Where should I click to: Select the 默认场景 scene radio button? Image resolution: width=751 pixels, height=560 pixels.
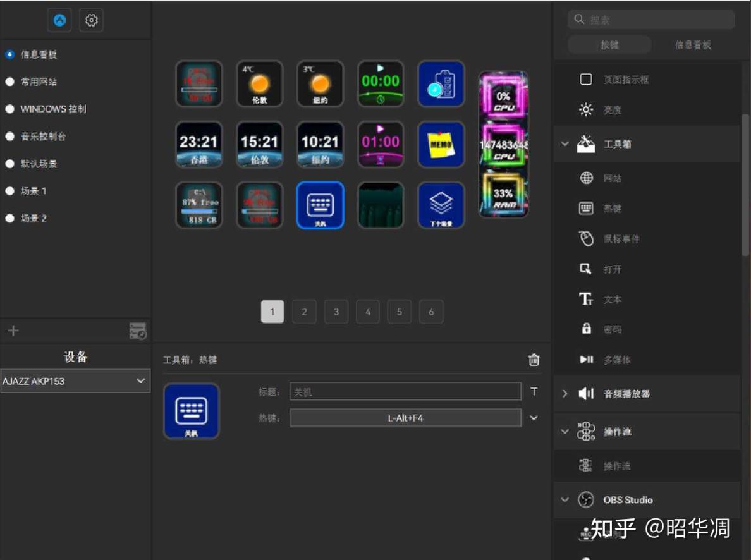click(x=9, y=163)
